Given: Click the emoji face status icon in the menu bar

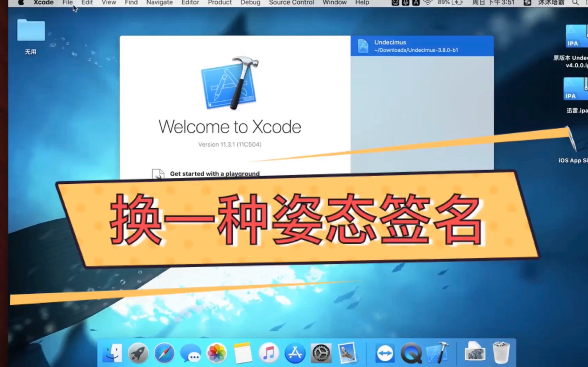Looking at the screenshot, I should (395, 2).
